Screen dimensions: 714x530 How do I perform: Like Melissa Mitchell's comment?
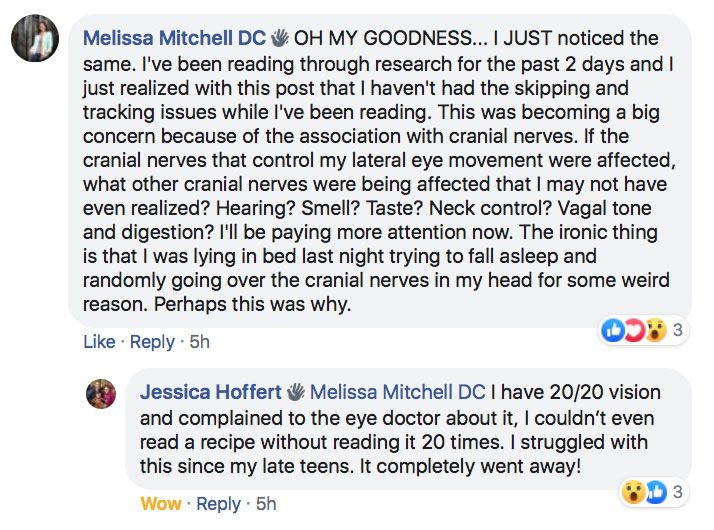click(x=99, y=342)
